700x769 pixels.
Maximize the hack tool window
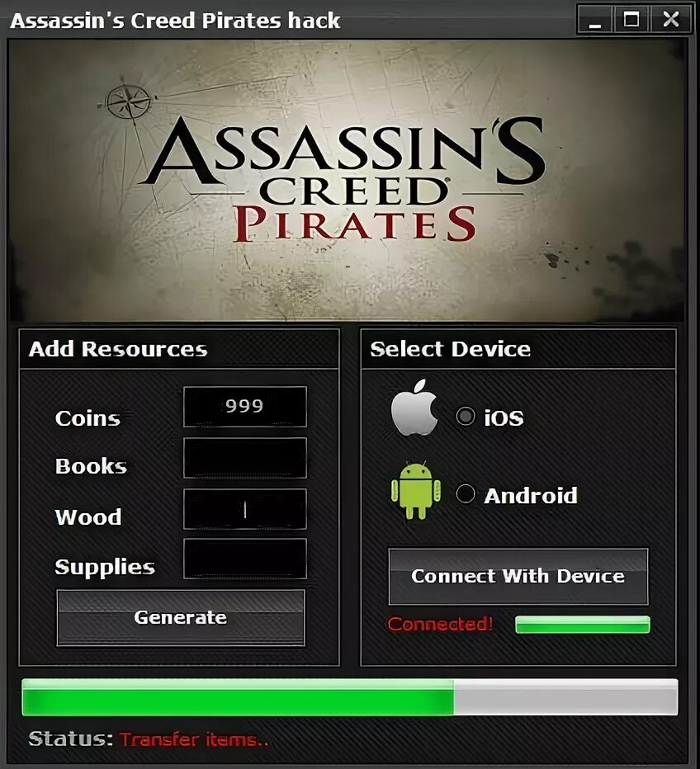tap(631, 20)
